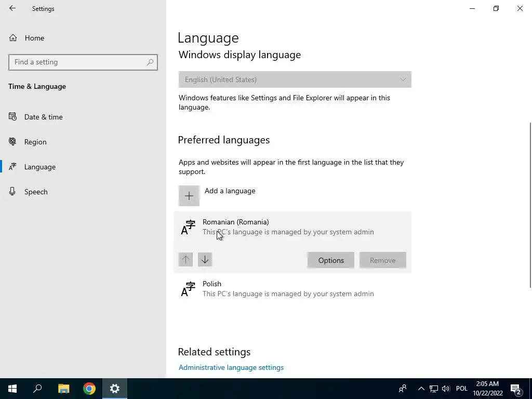Screen dimensions: 532x399
Task: Click the network icon in tray
Action: point(434,389)
